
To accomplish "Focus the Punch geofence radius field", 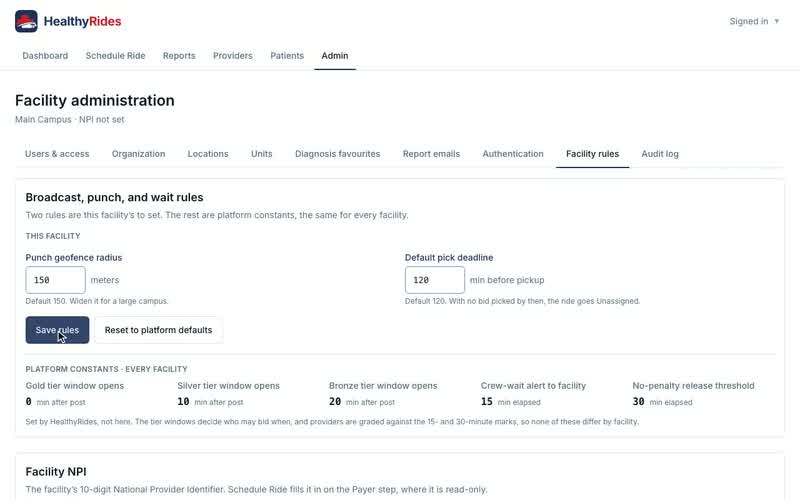I will coord(56,280).
